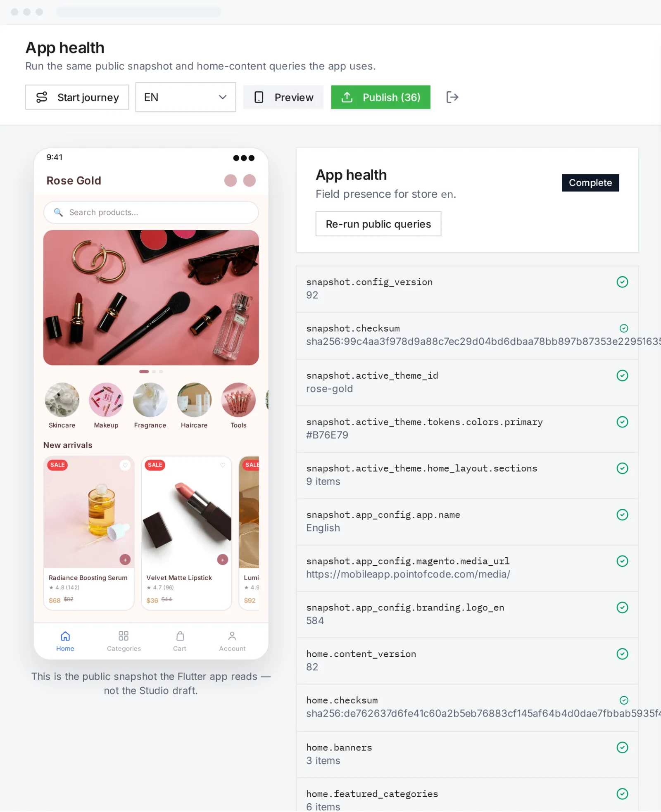Click the first pink header circle
Image resolution: width=661 pixels, height=812 pixels.
point(230,180)
